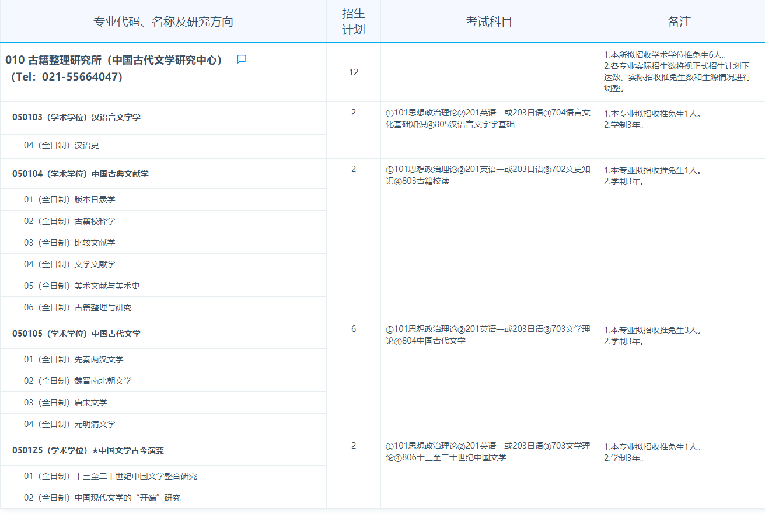Viewport: 765px width, 532px height.
Task: Choose research direction 02 古籍校释学
Action: pyautogui.click(x=69, y=221)
